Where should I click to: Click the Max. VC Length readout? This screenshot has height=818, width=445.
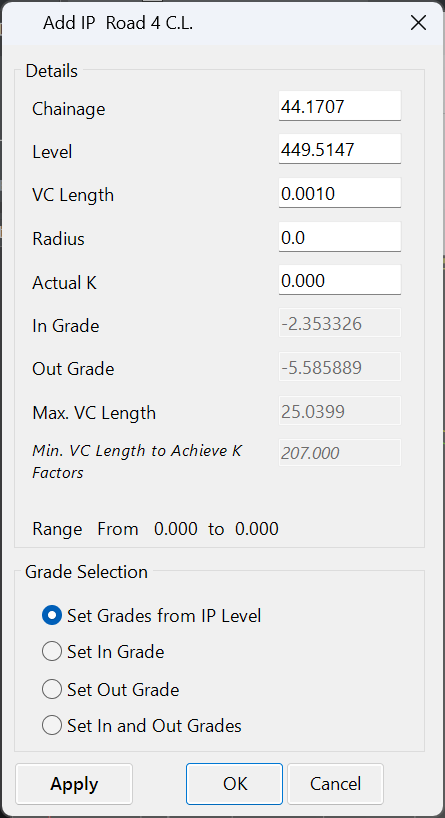(340, 411)
